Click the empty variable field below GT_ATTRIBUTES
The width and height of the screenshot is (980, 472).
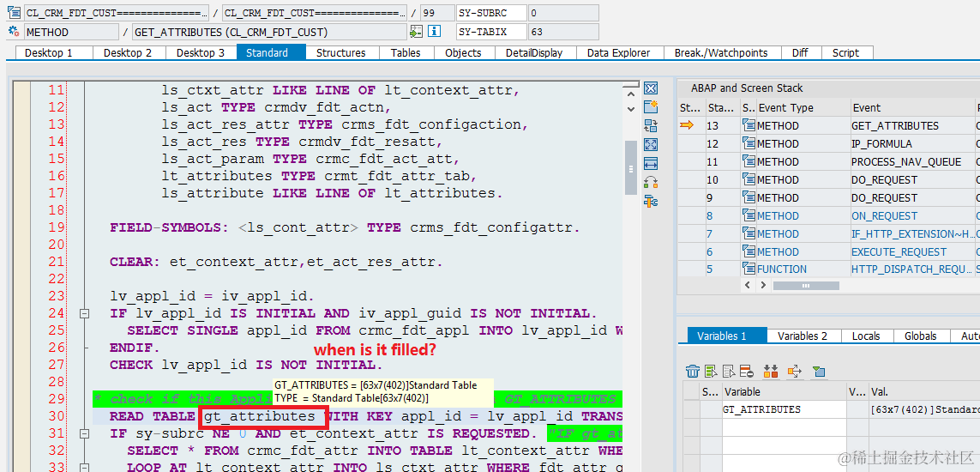785,427
